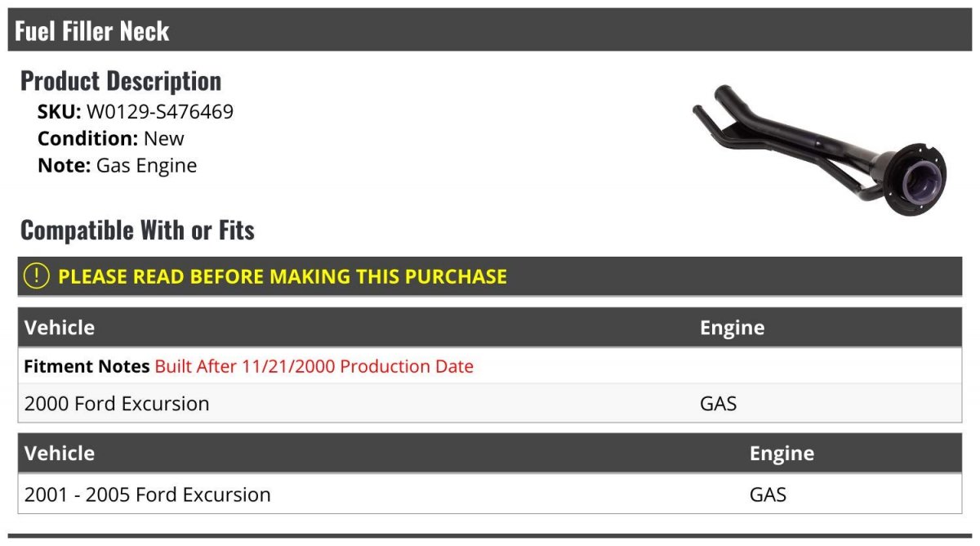Click the PLEASE READ BEFORE MAKING THIS PURCHASE banner

[x=283, y=276]
